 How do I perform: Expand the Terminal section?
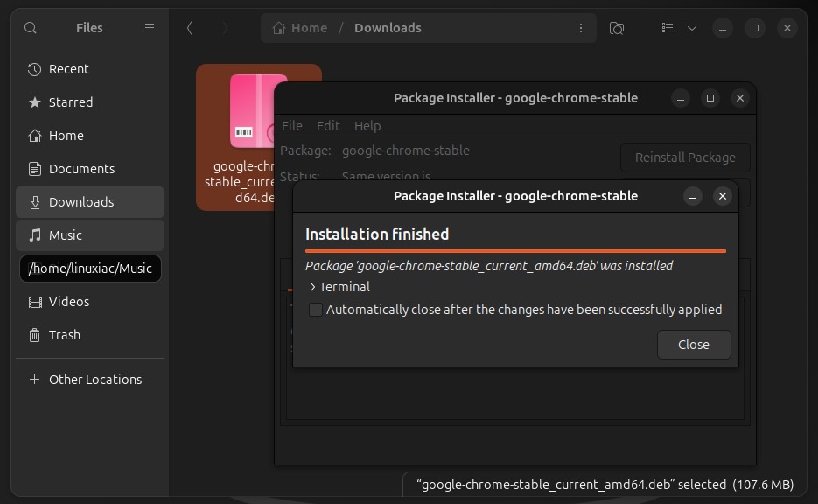click(339, 287)
